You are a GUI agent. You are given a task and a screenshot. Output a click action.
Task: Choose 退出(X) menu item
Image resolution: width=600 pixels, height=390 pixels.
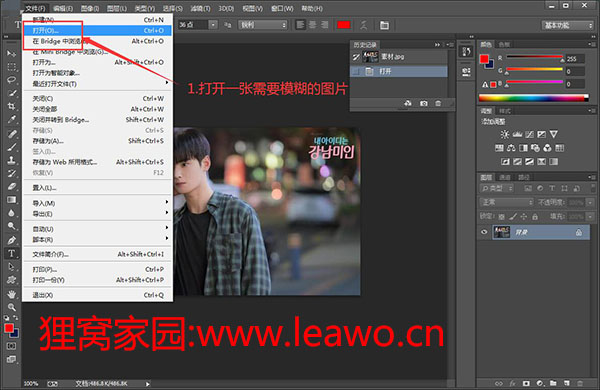98,295
